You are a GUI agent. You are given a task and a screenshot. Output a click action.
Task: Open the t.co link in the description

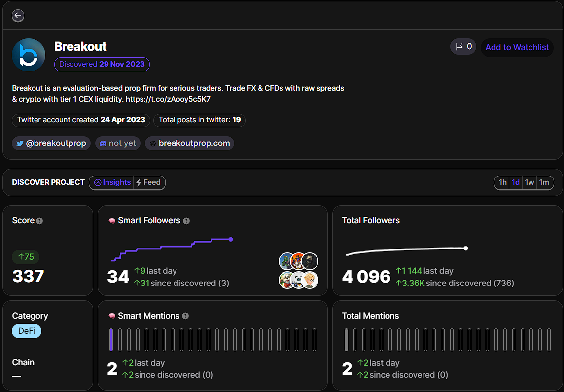[168, 99]
